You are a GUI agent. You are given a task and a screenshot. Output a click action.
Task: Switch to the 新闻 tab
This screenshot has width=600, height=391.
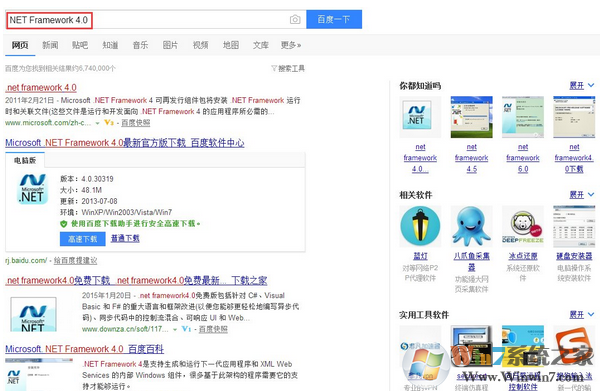coord(50,45)
